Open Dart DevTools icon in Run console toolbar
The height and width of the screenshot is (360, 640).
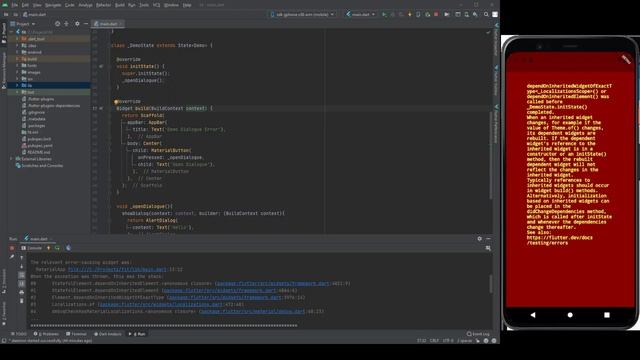click(68, 248)
